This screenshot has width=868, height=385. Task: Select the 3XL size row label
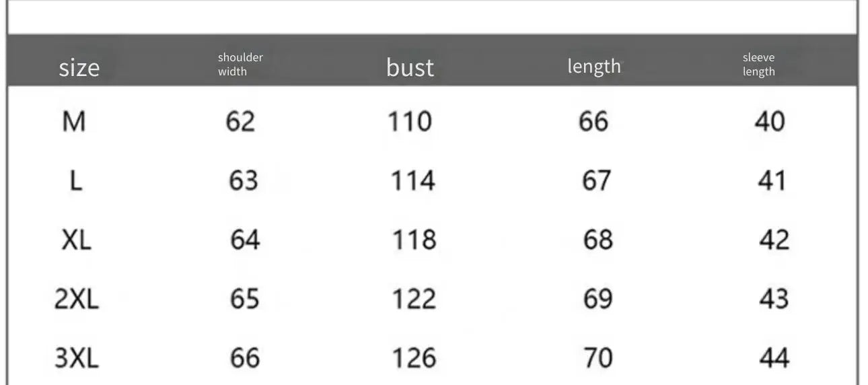click(76, 357)
